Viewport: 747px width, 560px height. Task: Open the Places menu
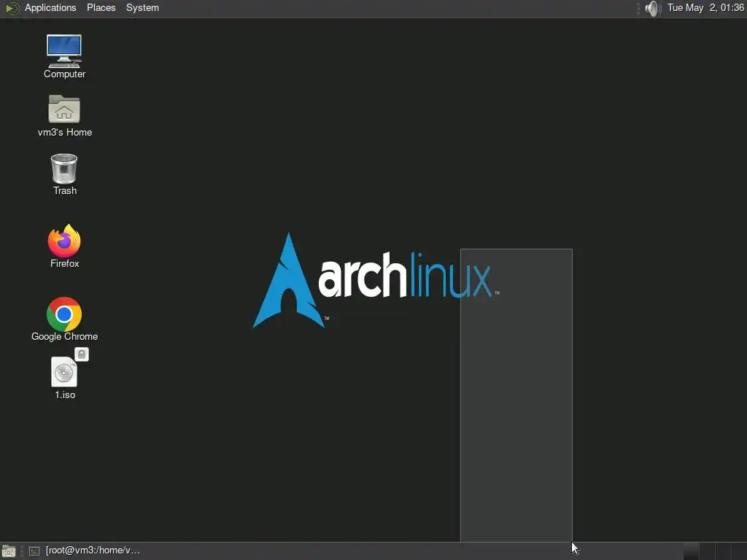[101, 8]
